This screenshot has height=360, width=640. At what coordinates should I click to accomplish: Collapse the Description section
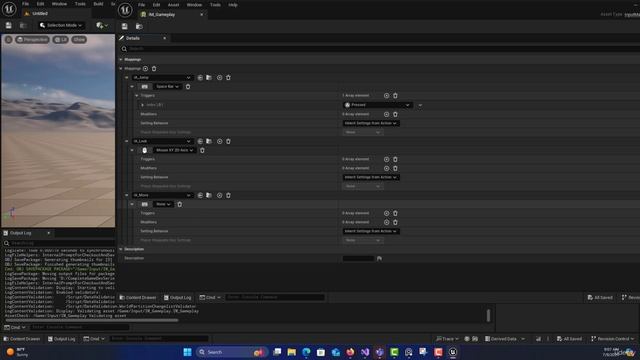pos(121,249)
